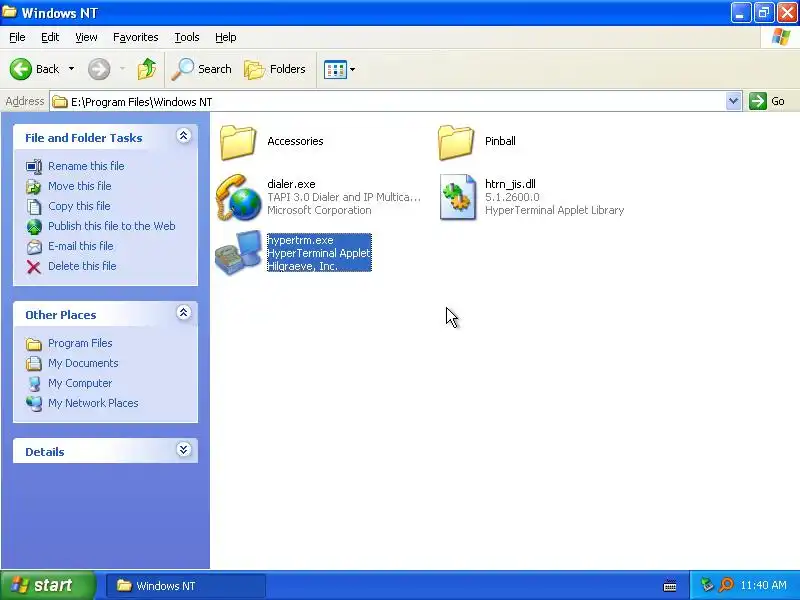Open the Search pane
This screenshot has height=600, width=800.
coord(201,69)
